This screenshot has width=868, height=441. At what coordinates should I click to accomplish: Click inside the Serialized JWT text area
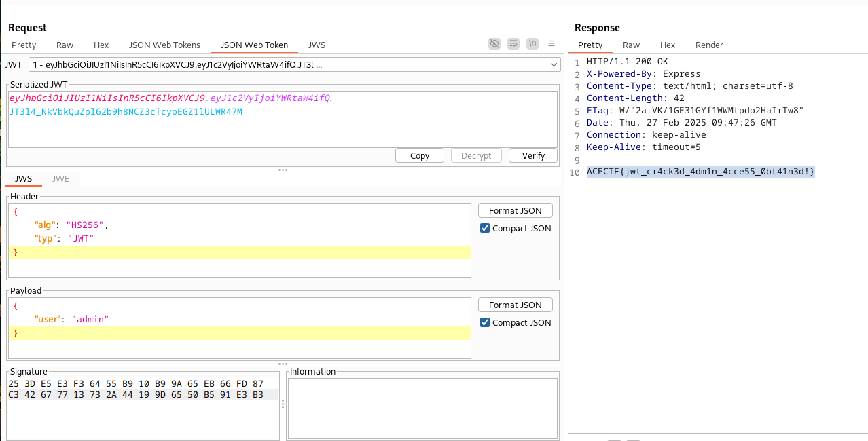click(283, 119)
